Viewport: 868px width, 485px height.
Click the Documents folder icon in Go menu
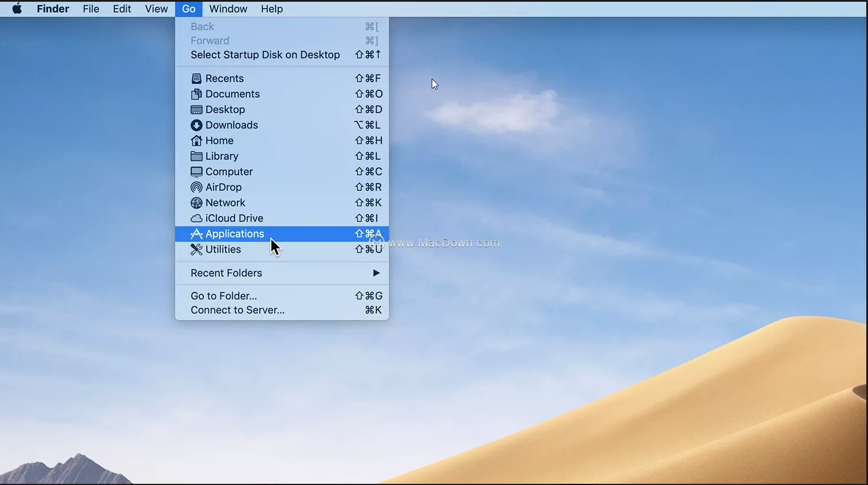[197, 94]
